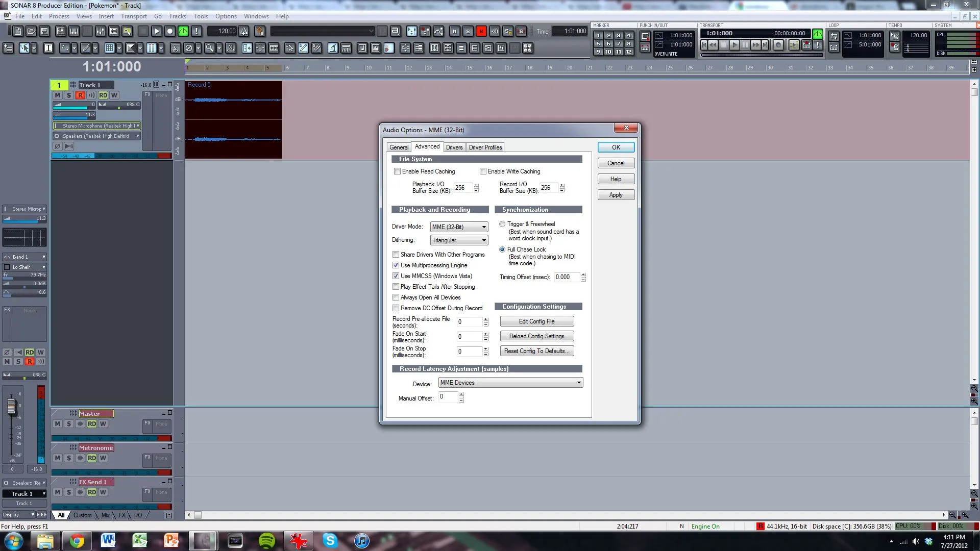This screenshot has height=551, width=980.
Task: Open the Lo Shelf filter type dropdown
Action: 24,267
